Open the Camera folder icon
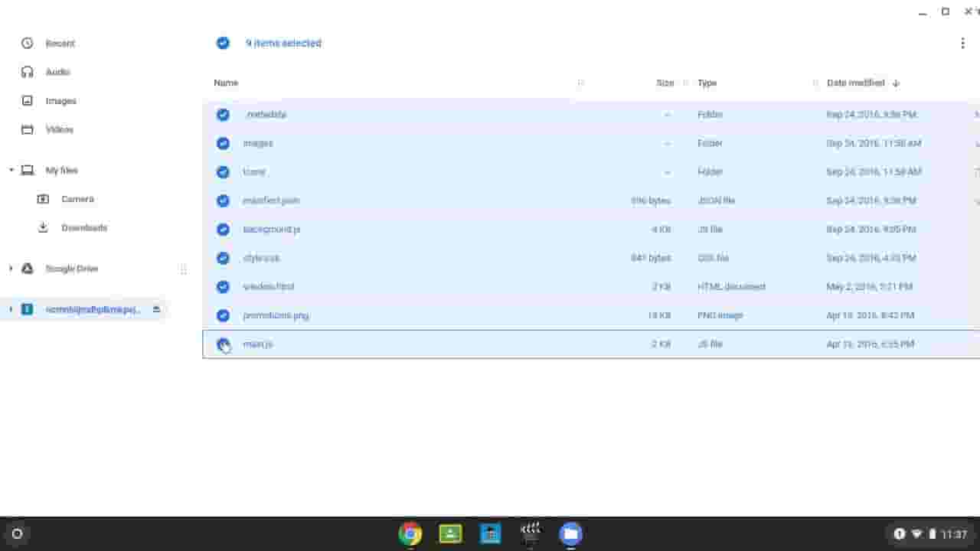This screenshot has width=980, height=551. pos(44,199)
